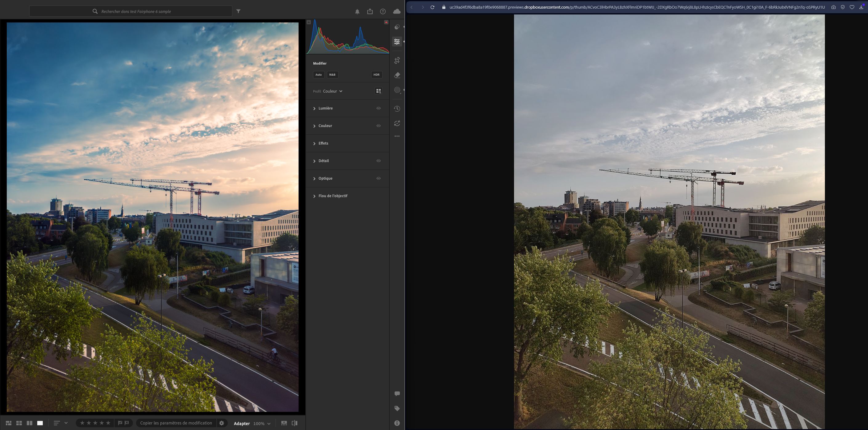
Task: Toggle visibility of Couleur edits
Action: tap(378, 126)
